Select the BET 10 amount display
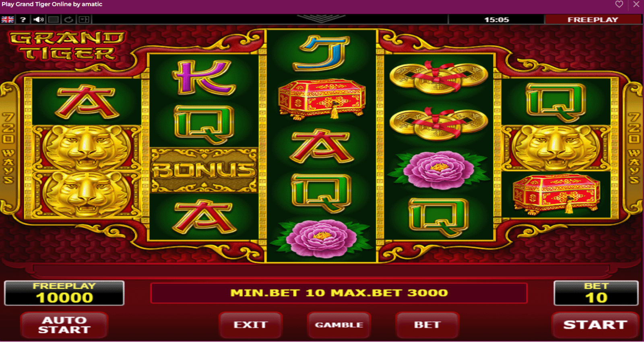This screenshot has height=342, width=644. (x=596, y=293)
